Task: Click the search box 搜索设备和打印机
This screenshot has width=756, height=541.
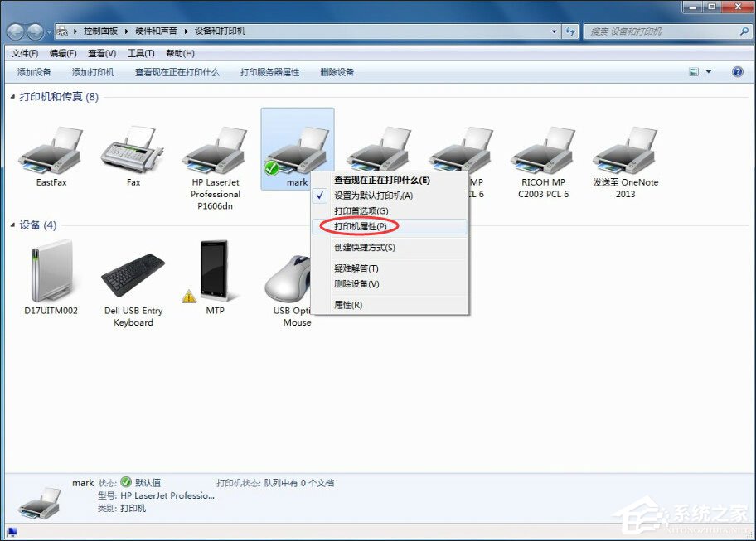Action: (x=663, y=30)
